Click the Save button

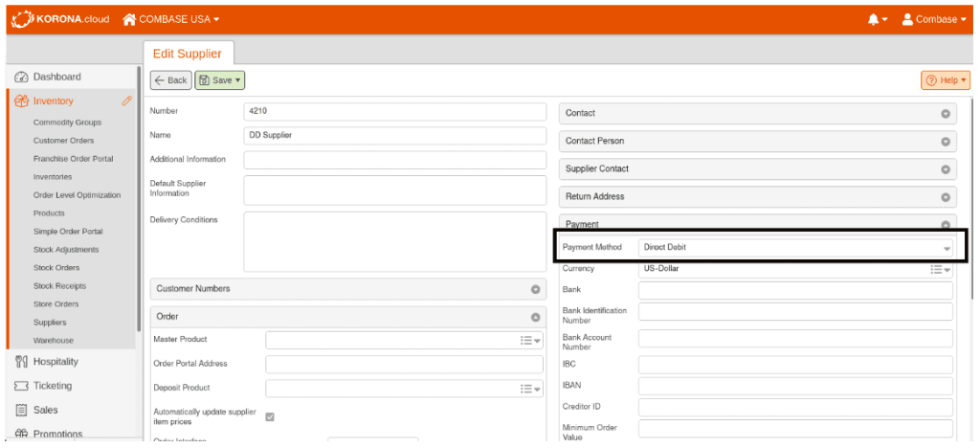tap(219, 80)
